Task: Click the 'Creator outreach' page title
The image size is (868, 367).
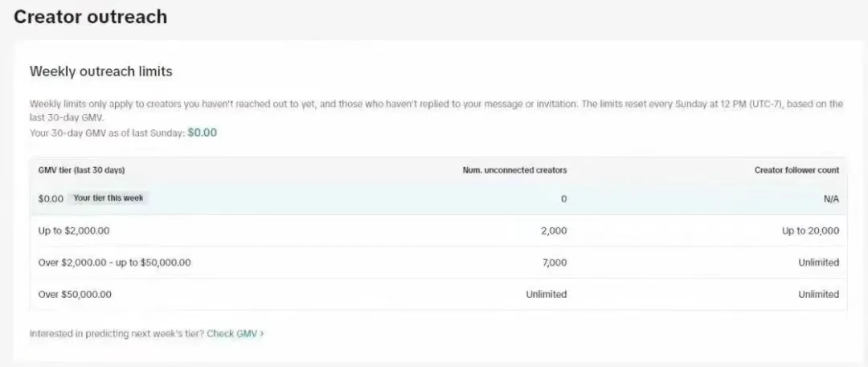Action: click(90, 17)
